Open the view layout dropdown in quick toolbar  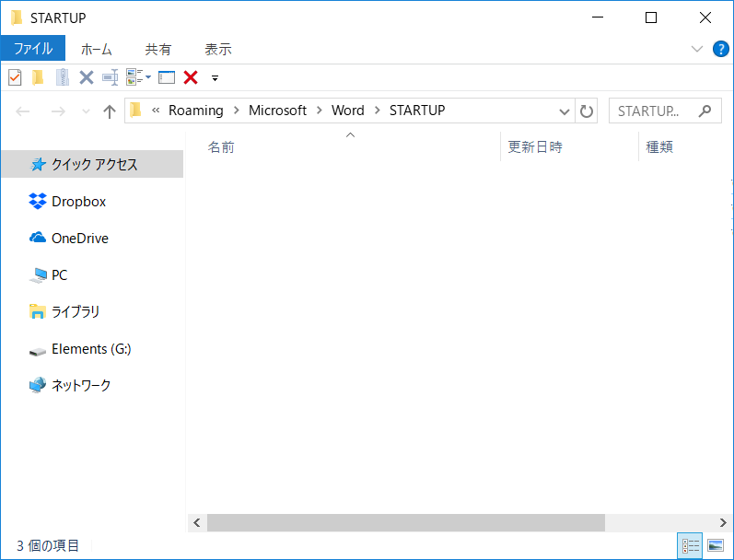[x=138, y=77]
